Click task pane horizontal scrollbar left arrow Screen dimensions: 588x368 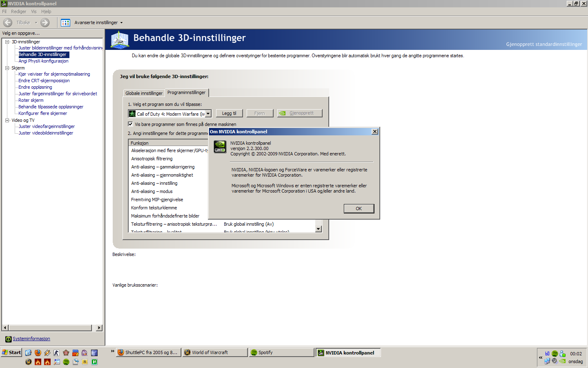tap(5, 328)
